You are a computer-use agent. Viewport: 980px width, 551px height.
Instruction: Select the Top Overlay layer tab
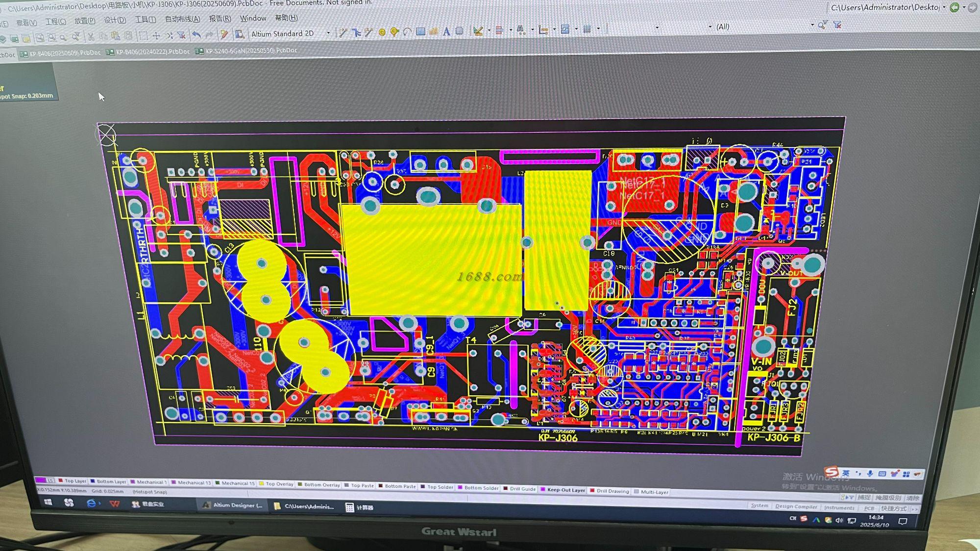tap(276, 484)
